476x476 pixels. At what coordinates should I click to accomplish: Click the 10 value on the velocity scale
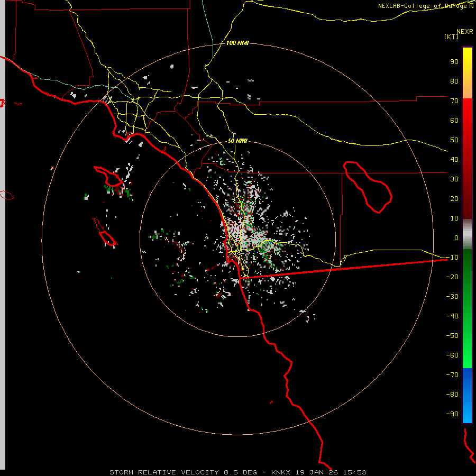454,218
